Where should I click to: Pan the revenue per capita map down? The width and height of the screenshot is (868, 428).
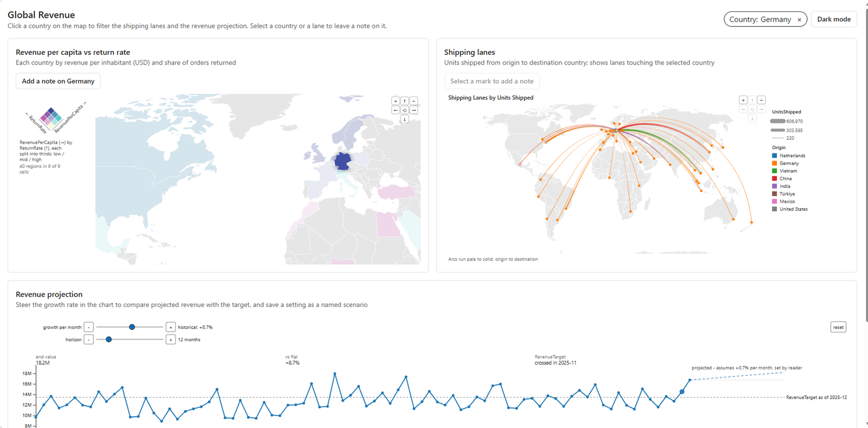pos(405,119)
